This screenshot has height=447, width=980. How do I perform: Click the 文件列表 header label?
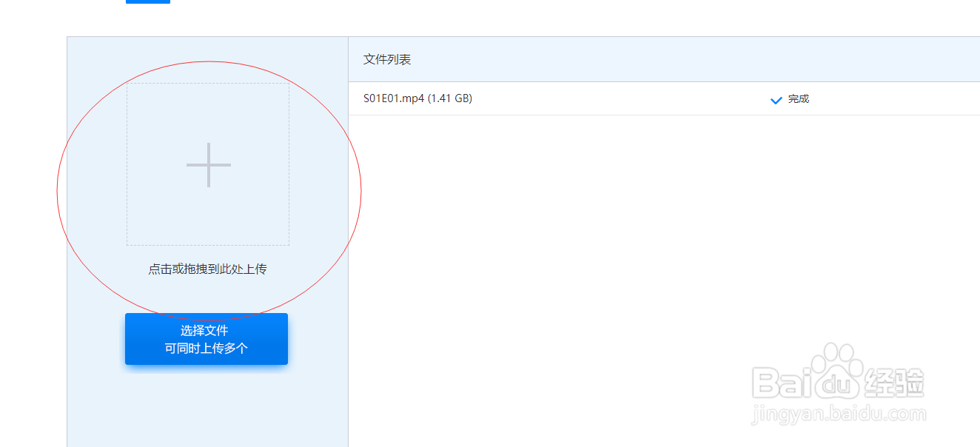(387, 59)
